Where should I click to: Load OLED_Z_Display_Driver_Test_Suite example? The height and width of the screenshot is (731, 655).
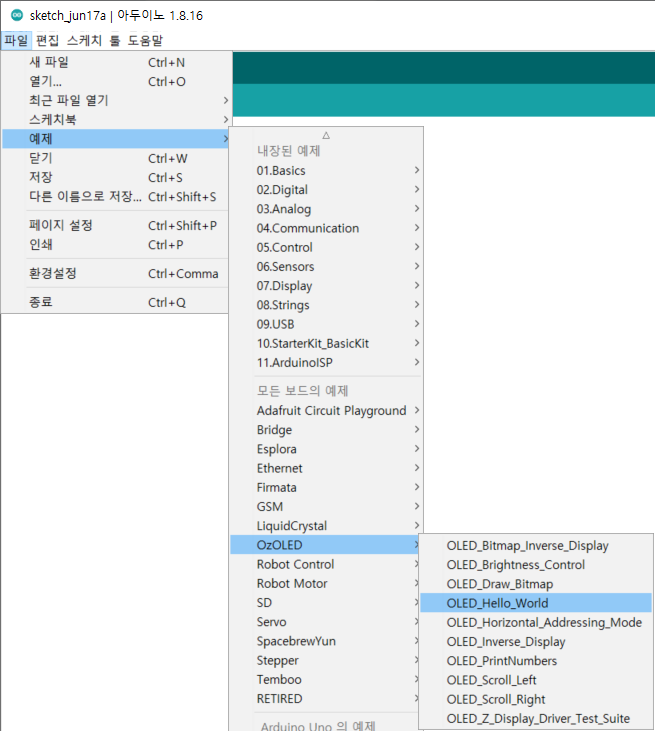(536, 718)
